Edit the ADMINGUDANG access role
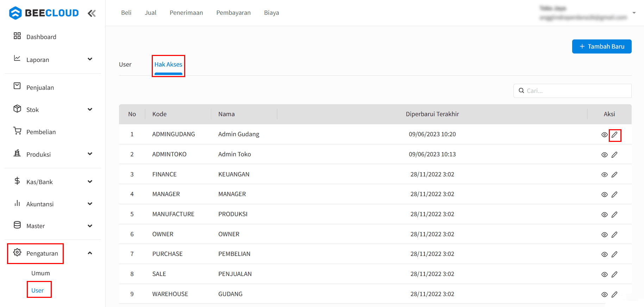The image size is (644, 307). [x=614, y=135]
